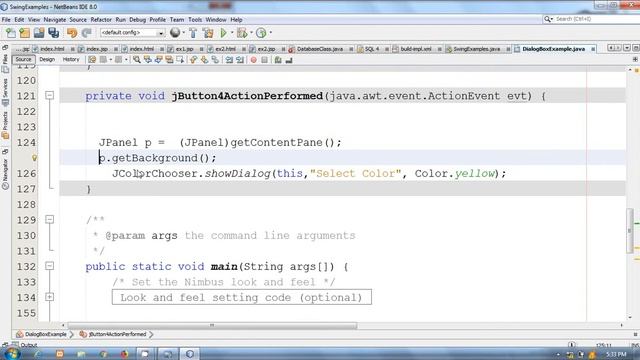Toggle Rectangular Selection icon
Viewport: 640px width, 360px height.
click(x=180, y=60)
